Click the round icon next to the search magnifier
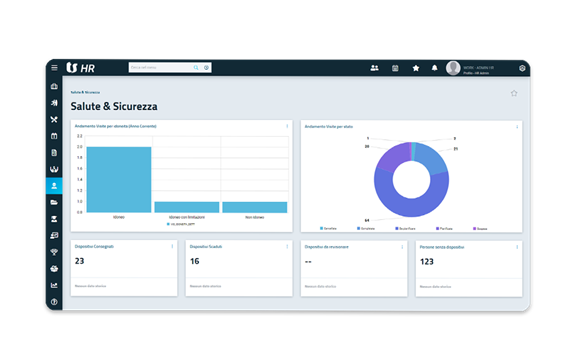This screenshot has height=362, width=576. (x=206, y=68)
